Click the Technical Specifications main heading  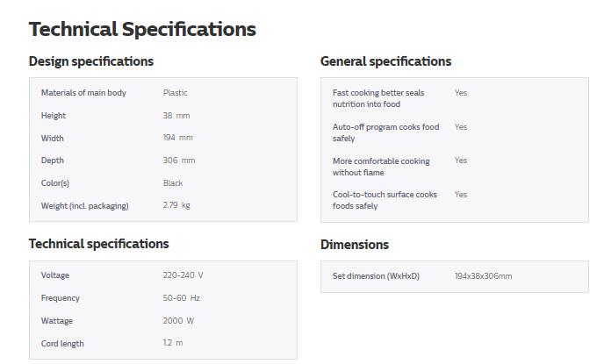142,29
